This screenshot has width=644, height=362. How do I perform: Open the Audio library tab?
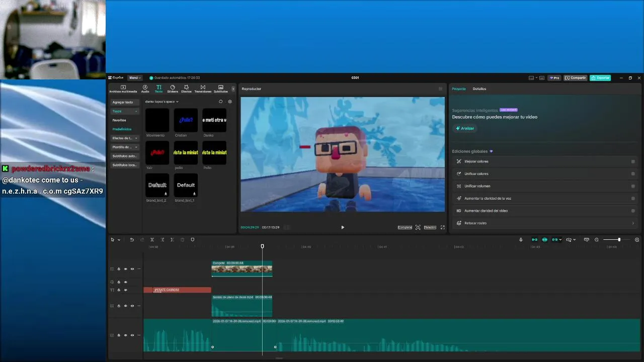tap(145, 89)
